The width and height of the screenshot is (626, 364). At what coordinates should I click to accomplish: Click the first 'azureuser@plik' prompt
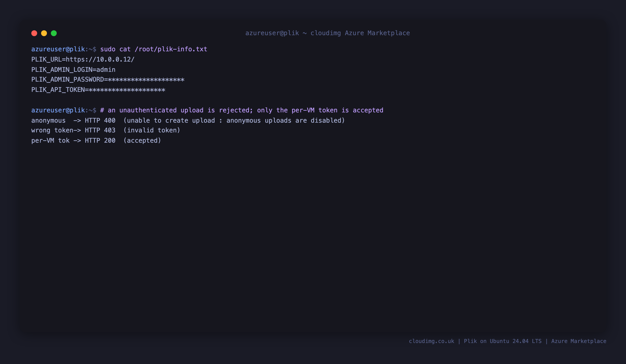[58, 49]
